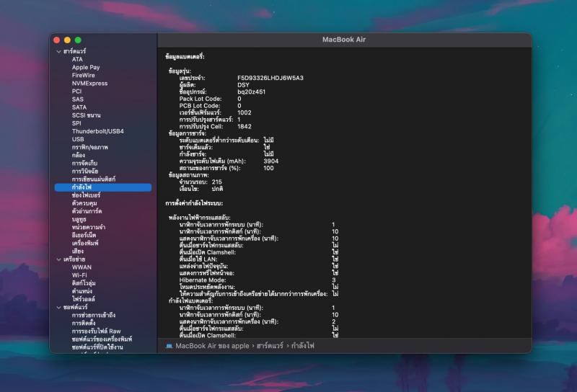Click the "Hibernate Mode:" label
Viewport: 577px width, 392px height.
click(203, 280)
